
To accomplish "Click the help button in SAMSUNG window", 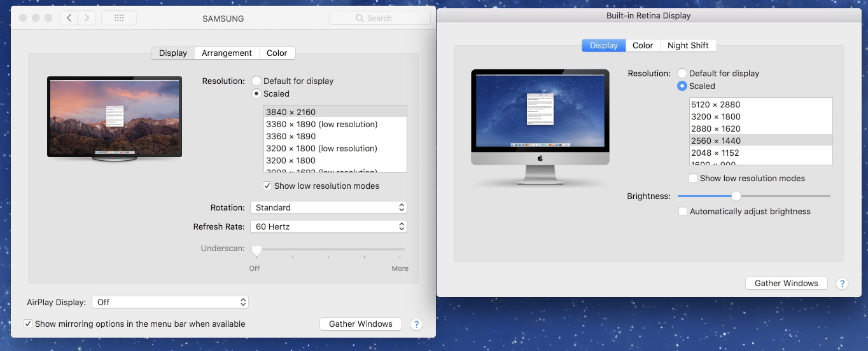I will pyautogui.click(x=416, y=324).
